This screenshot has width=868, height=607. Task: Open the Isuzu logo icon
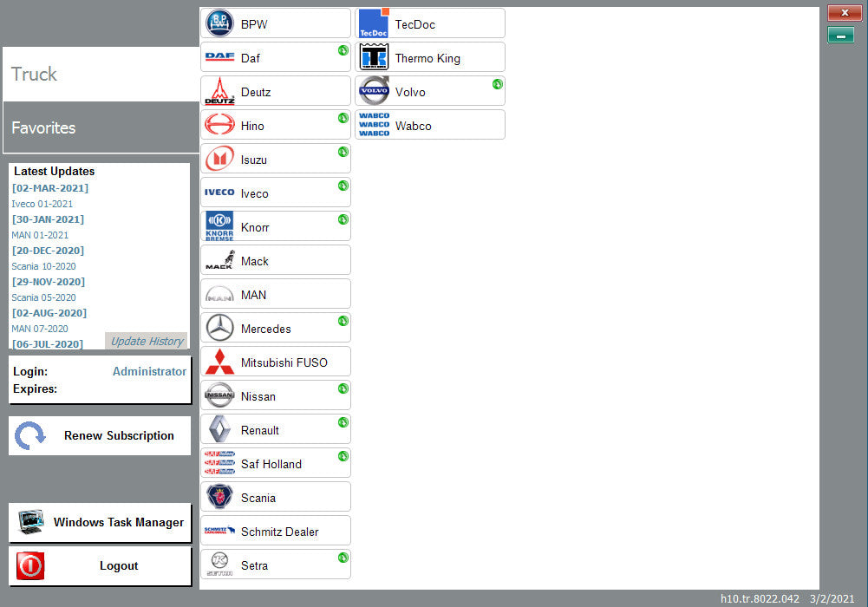219,158
